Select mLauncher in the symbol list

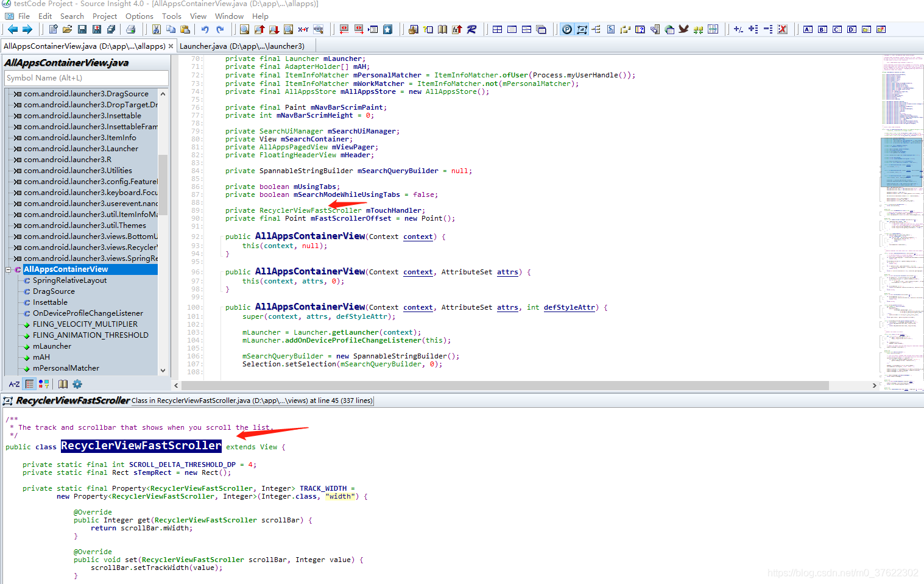[x=52, y=346]
